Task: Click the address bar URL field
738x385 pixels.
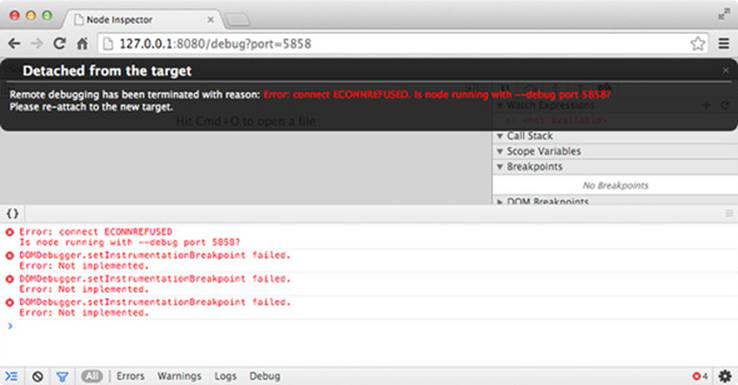Action: click(x=395, y=44)
